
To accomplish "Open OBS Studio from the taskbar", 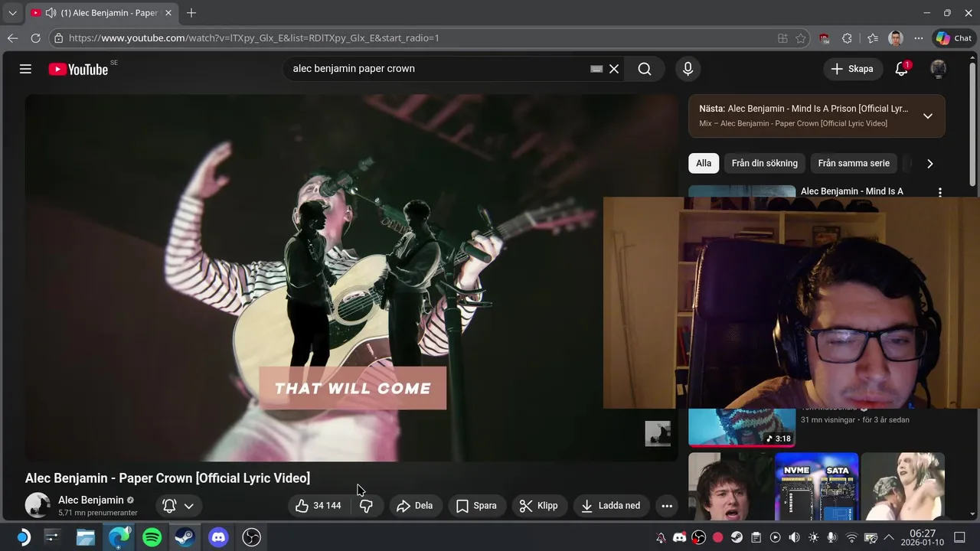I will 251,537.
